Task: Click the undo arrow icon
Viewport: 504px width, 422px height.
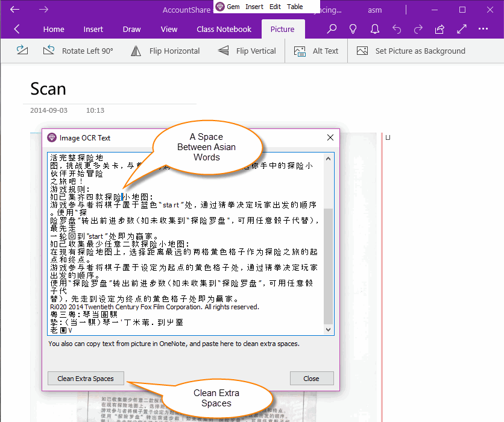Action: coord(397,30)
